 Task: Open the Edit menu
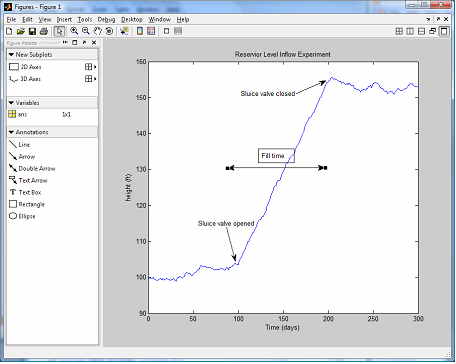[27, 20]
